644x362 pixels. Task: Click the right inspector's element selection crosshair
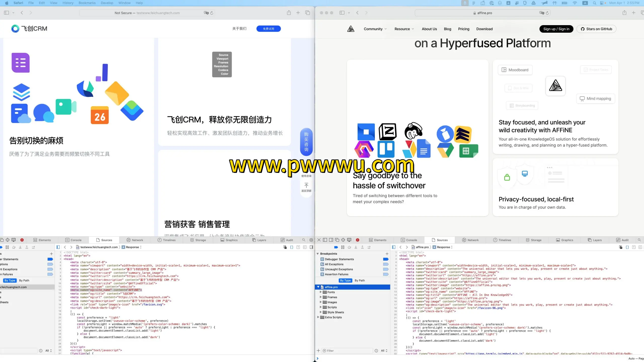click(x=343, y=240)
